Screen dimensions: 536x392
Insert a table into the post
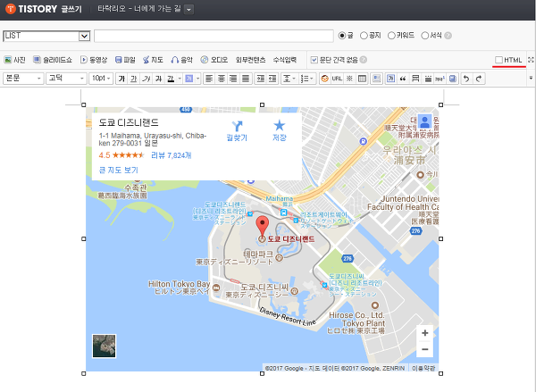tap(362, 79)
